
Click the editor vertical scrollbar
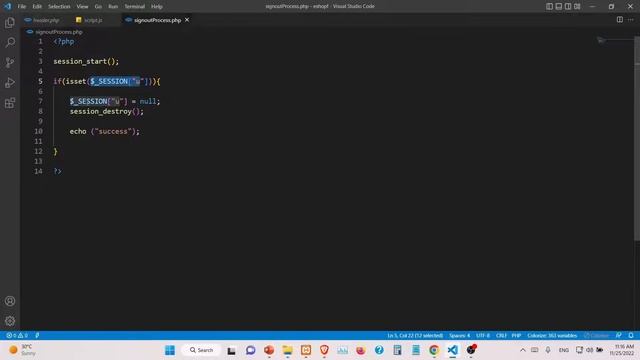click(637, 139)
